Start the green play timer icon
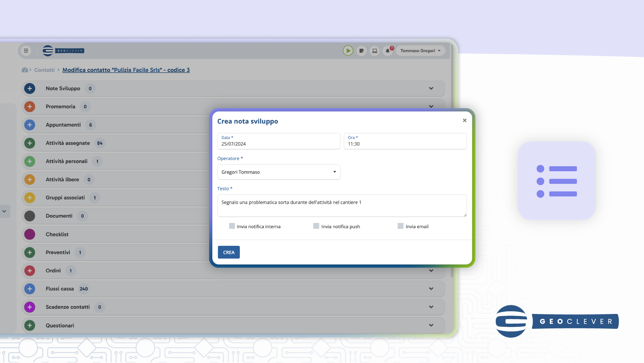This screenshot has width=644, height=363. (x=348, y=51)
